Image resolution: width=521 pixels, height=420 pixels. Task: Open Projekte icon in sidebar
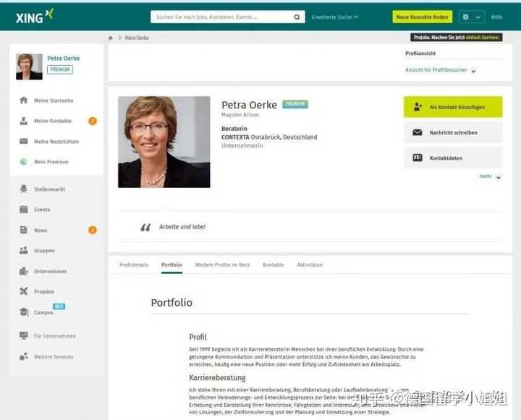pos(24,291)
